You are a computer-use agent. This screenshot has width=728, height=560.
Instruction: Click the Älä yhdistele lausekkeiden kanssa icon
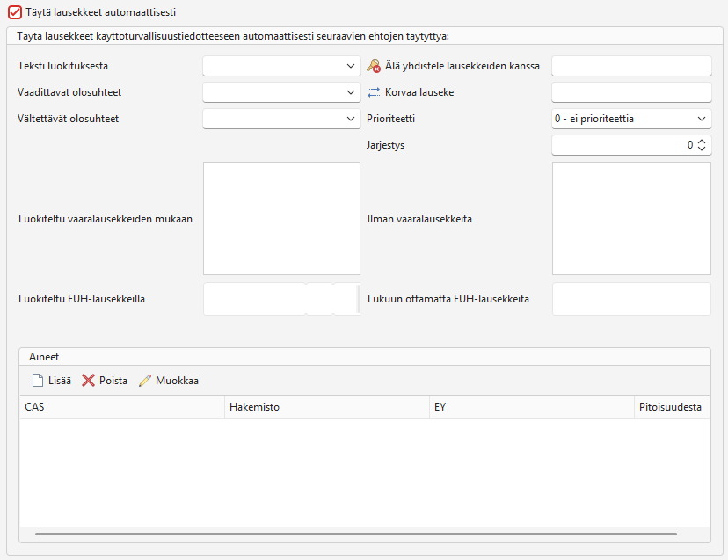pos(374,66)
